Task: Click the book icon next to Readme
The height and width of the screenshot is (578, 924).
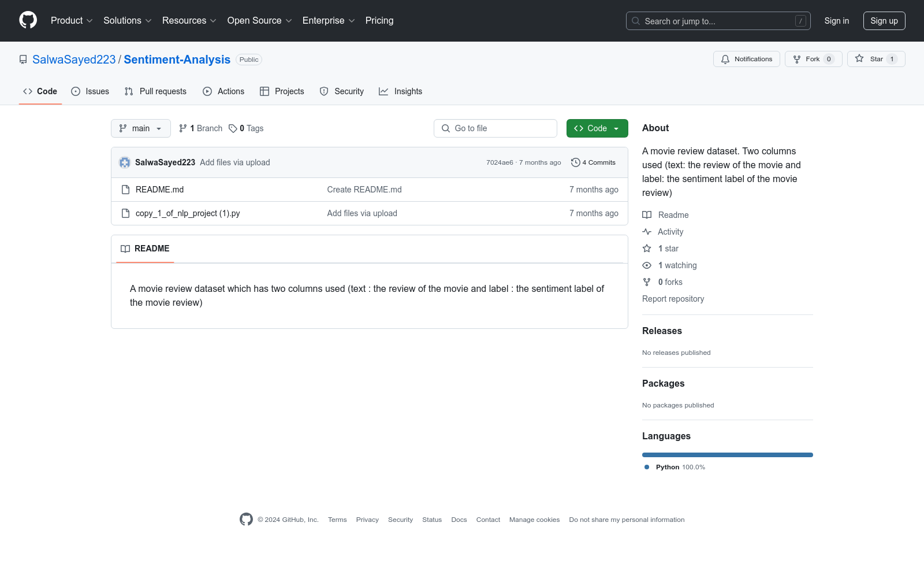Action: pos(647,215)
